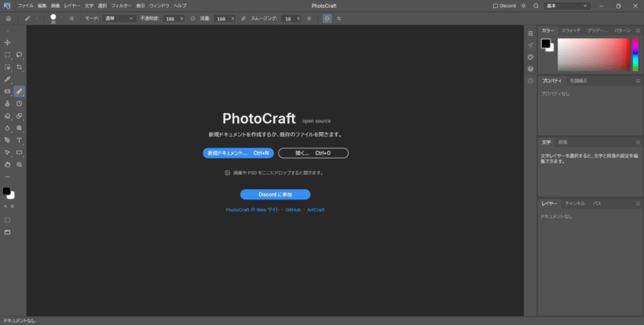Image resolution: width=644 pixels, height=325 pixels.
Task: Click the foreground color swatch in カラー panel
Action: click(545, 43)
